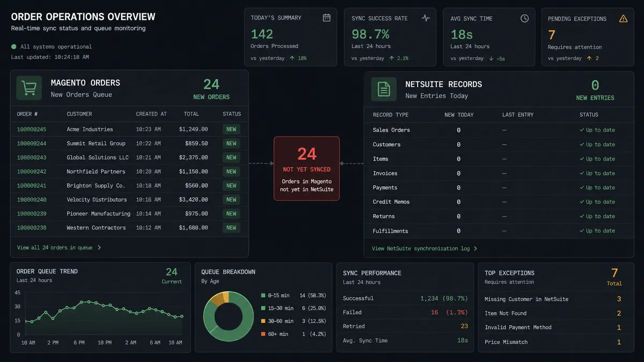Viewport: 644px width, 362px height.
Task: Click the chevron after View NetSuite synchronization log
Action: tap(475, 249)
